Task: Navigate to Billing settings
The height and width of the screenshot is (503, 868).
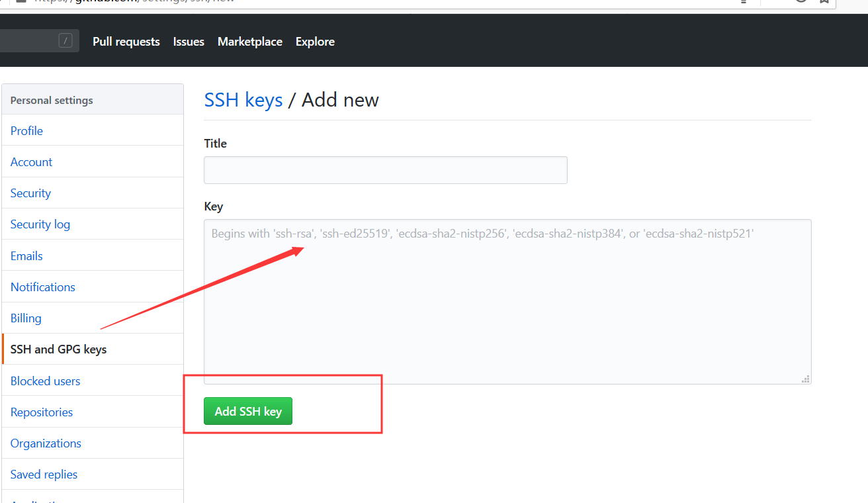Action: [26, 318]
